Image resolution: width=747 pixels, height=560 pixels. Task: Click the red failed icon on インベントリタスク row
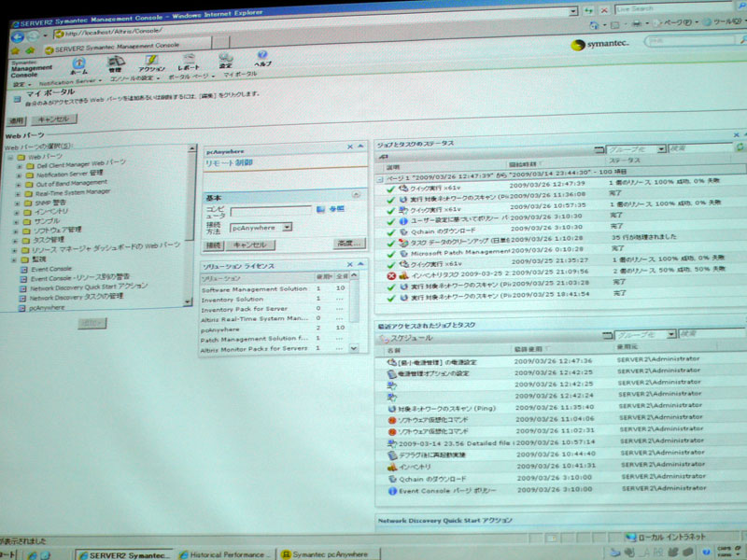click(x=391, y=275)
